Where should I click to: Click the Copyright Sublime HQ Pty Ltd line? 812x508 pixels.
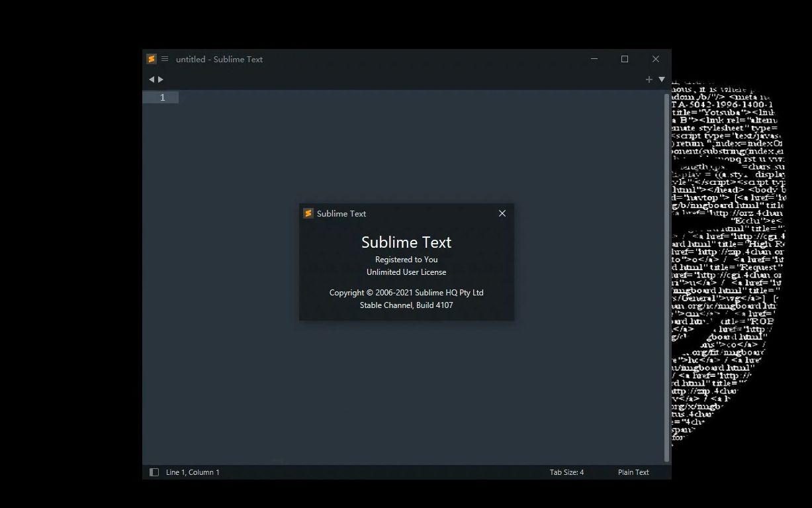pos(406,293)
